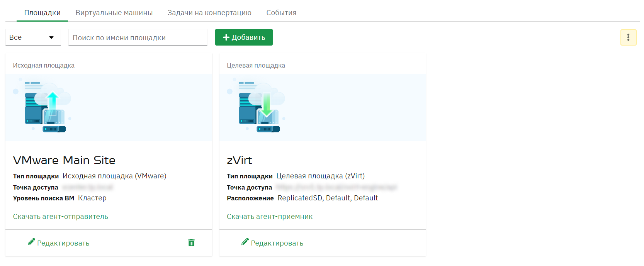Click the Добавить button
The height and width of the screenshot is (266, 644).
pyautogui.click(x=244, y=37)
